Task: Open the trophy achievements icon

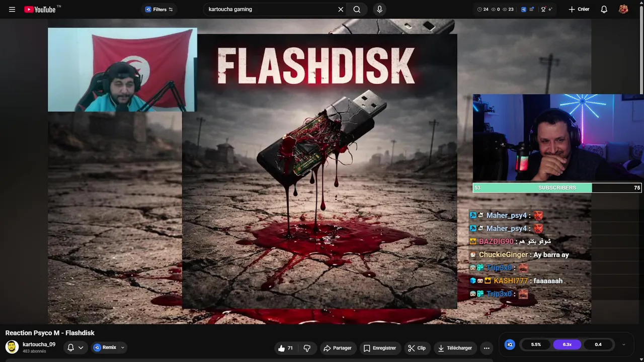Action: [543, 10]
